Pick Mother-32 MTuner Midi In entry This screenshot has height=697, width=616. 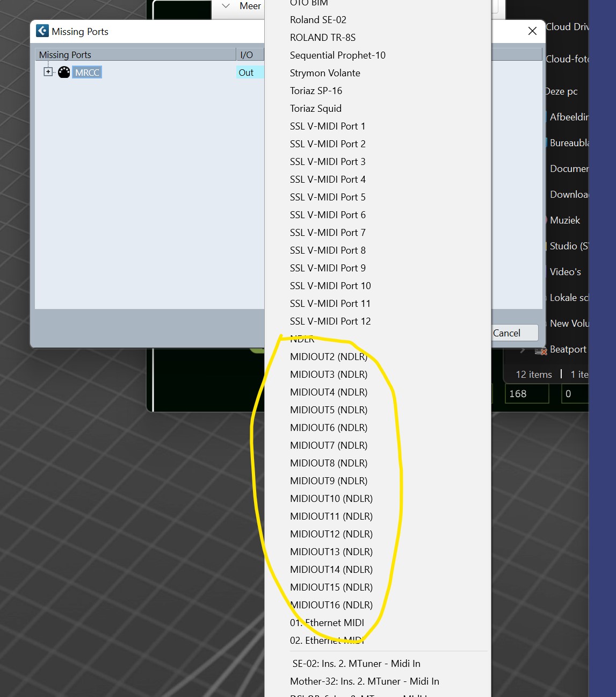tap(364, 681)
